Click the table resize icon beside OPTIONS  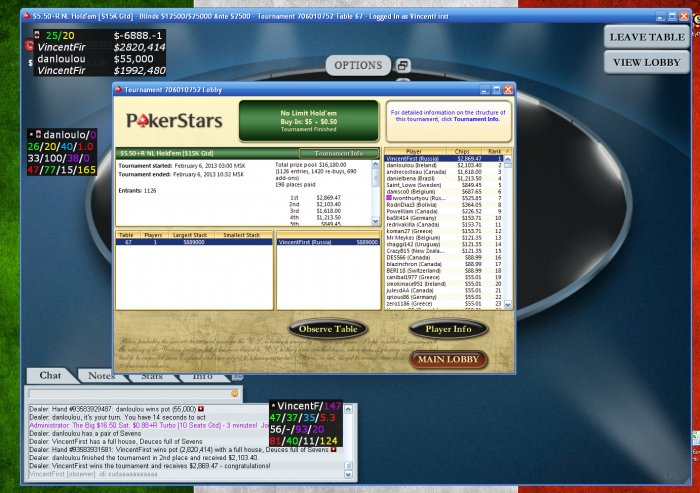[x=402, y=66]
